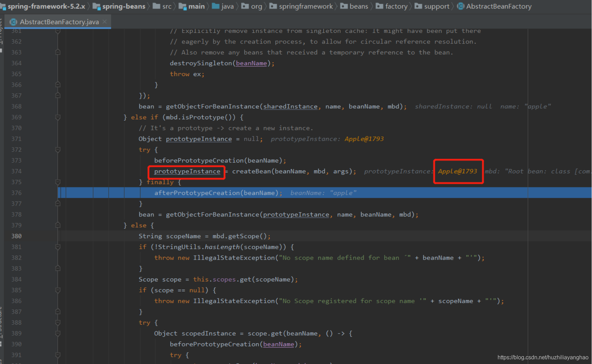Click the 'throw ex;' statement on line 365

pyautogui.click(x=187, y=74)
